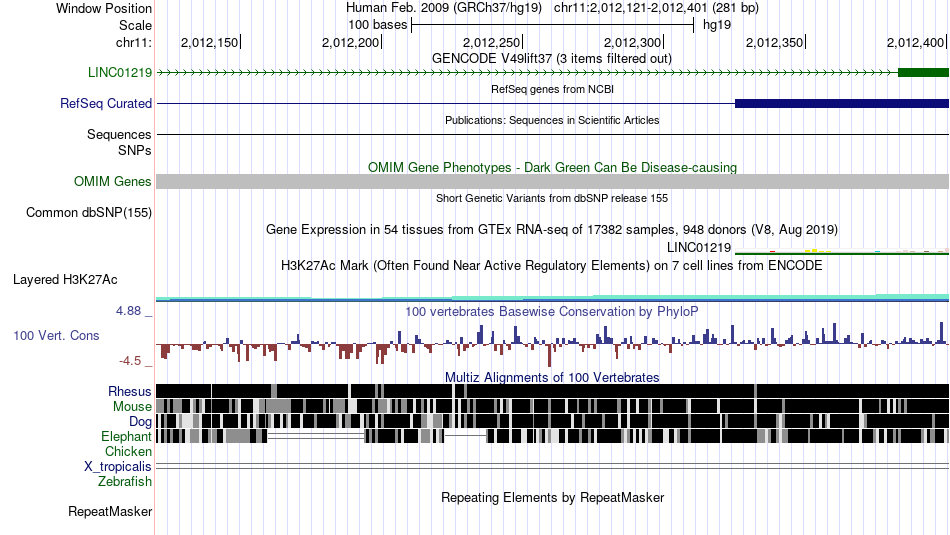Click the Sequences track label
The height and width of the screenshot is (535, 950).
(x=119, y=135)
